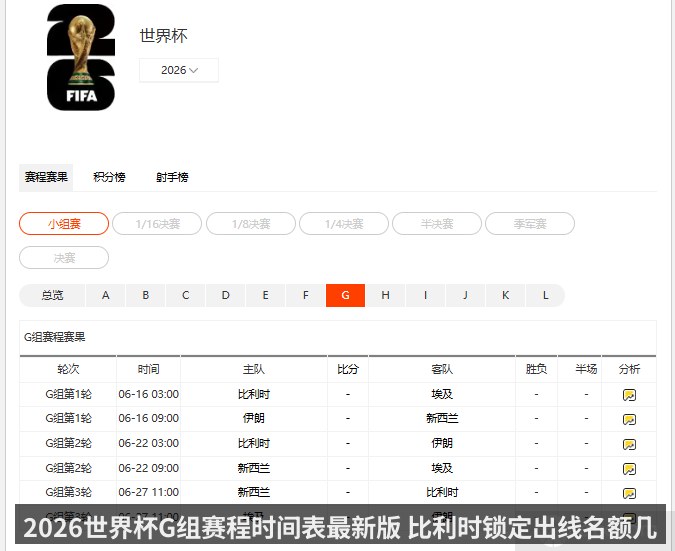Click home team 伊朗 in 06-16 09:00 row
The height and width of the screenshot is (551, 675).
(254, 418)
